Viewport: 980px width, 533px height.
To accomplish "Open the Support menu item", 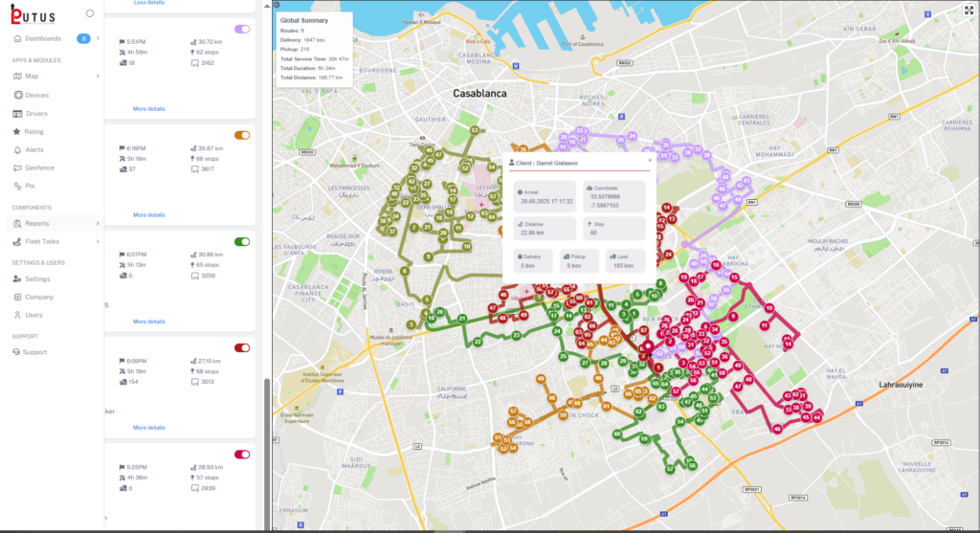I will [34, 352].
